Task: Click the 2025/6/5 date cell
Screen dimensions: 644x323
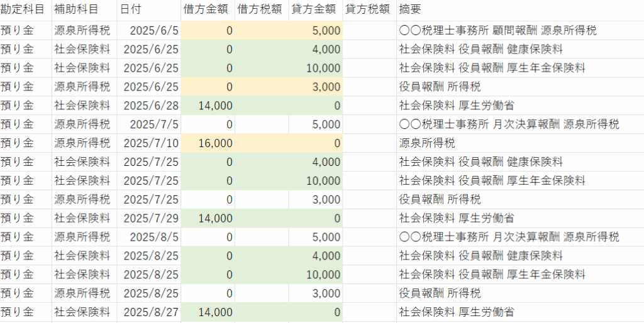Action: 154,30
